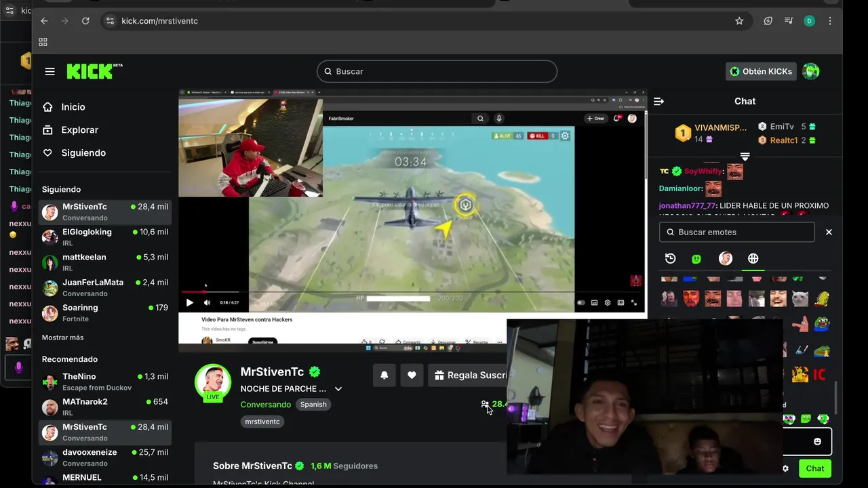Click the Conversando category link
The image size is (868, 488).
click(x=266, y=405)
